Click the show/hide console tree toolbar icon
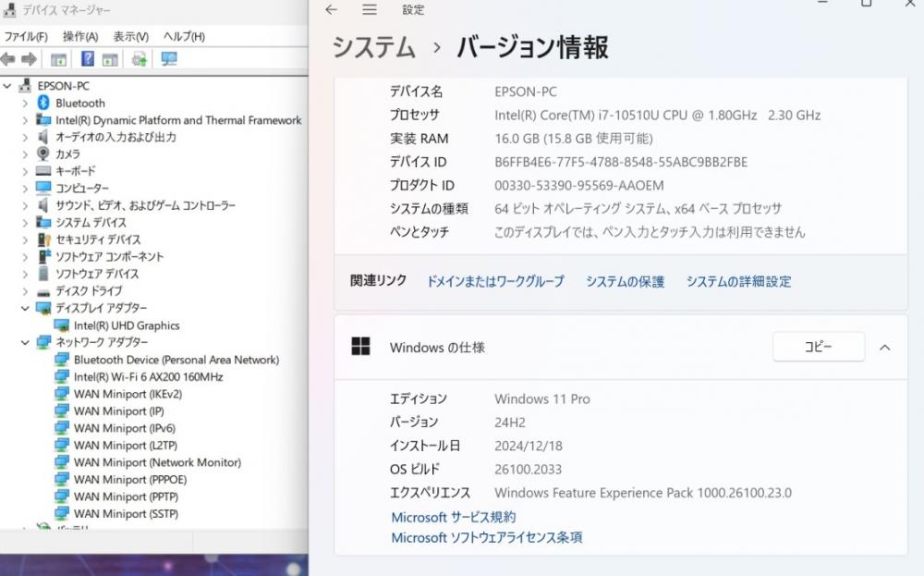Image resolution: width=924 pixels, height=576 pixels. pyautogui.click(x=58, y=59)
